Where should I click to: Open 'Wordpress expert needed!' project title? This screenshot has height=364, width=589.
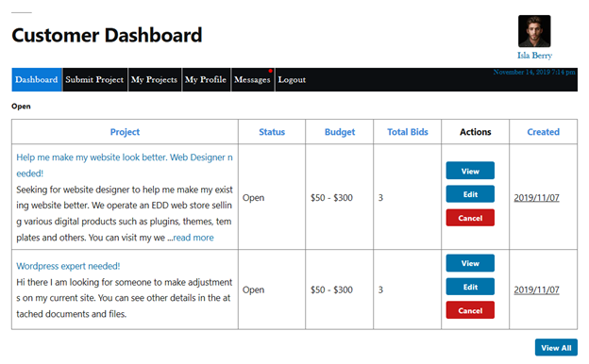68,266
